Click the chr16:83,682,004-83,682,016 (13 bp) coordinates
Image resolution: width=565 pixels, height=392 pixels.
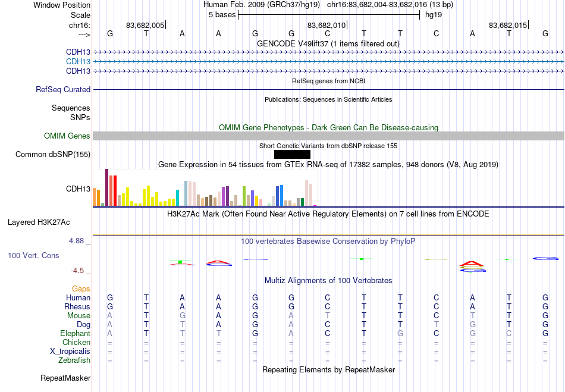390,5
